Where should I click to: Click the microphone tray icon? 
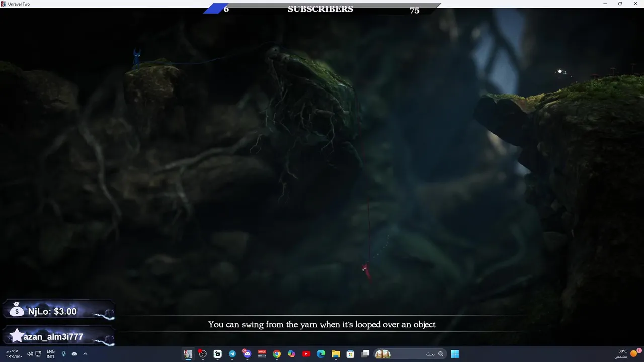click(63, 354)
